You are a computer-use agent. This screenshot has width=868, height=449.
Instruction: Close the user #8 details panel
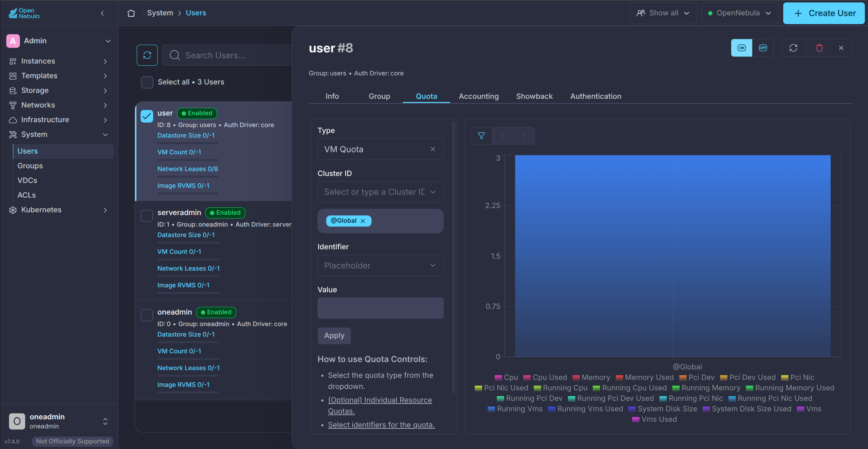841,48
